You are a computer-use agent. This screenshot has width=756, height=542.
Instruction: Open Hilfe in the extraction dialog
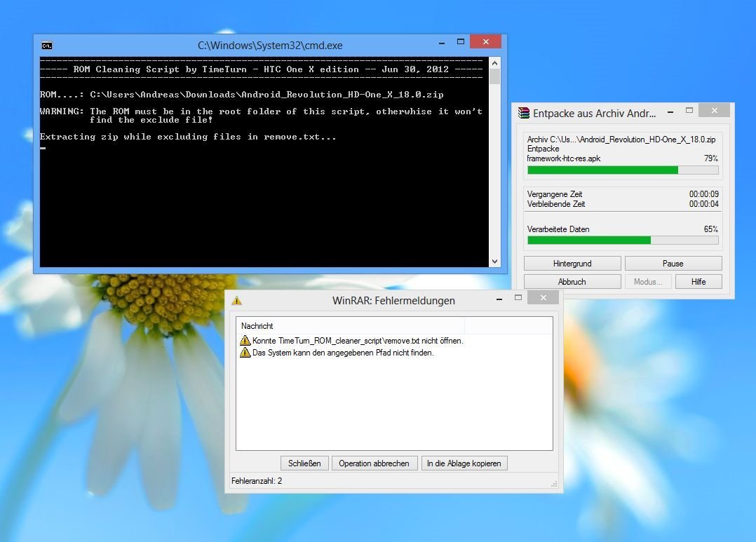pos(698,282)
